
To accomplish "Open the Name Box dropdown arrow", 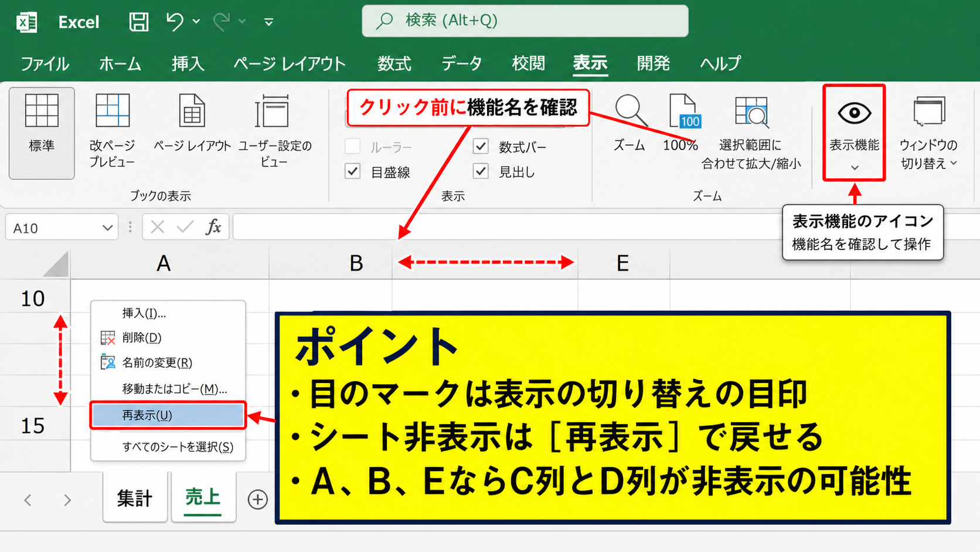I will click(107, 228).
